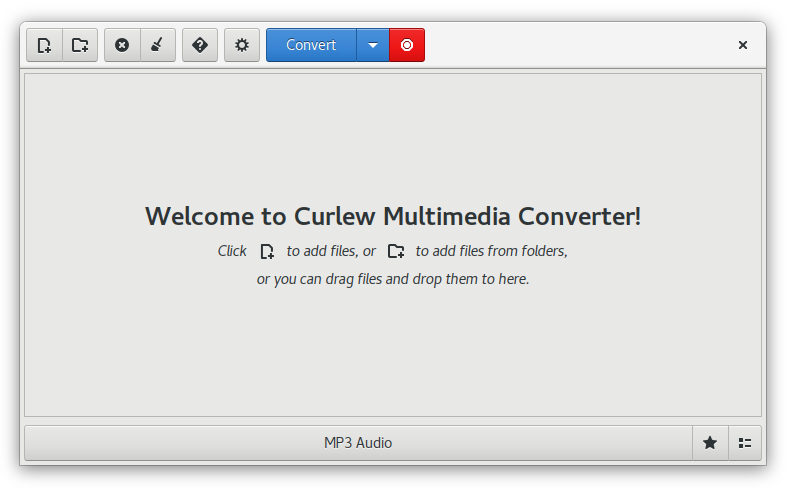Open preferences via the gear icon
Screen dimensions: 788x489
click(x=242, y=45)
